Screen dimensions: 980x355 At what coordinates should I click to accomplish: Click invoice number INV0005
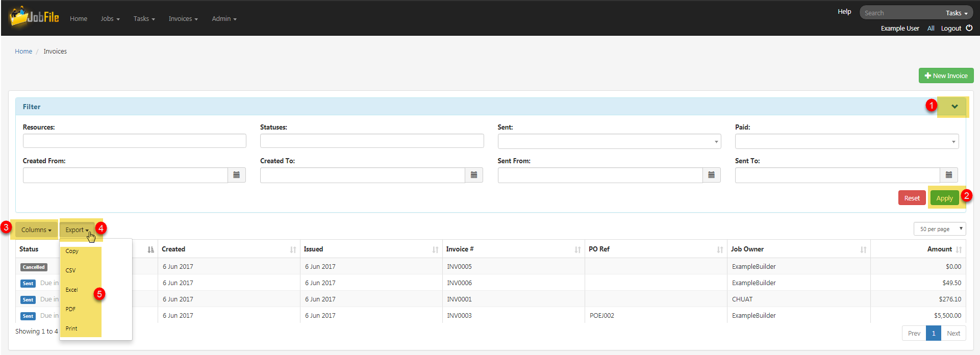point(459,266)
